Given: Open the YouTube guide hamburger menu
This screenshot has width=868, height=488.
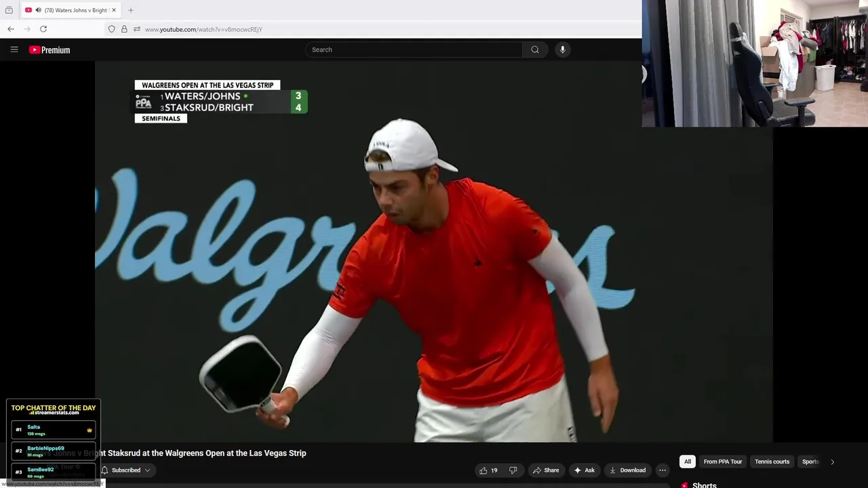Looking at the screenshot, I should tap(14, 49).
